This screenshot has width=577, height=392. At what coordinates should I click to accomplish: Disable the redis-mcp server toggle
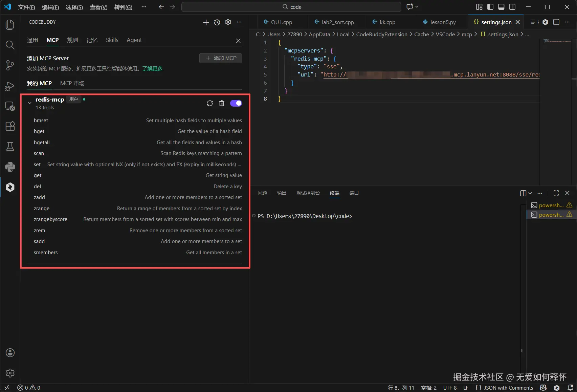[x=236, y=103]
